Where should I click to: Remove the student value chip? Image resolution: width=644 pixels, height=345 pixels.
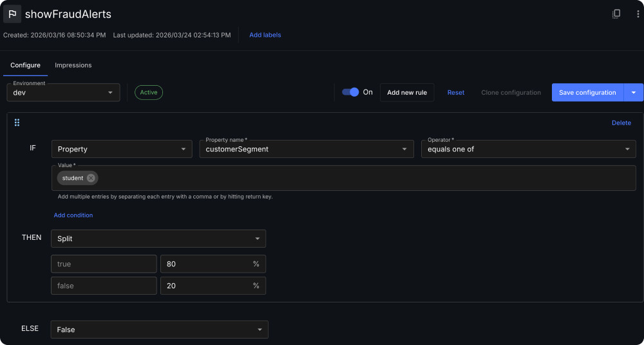point(91,178)
